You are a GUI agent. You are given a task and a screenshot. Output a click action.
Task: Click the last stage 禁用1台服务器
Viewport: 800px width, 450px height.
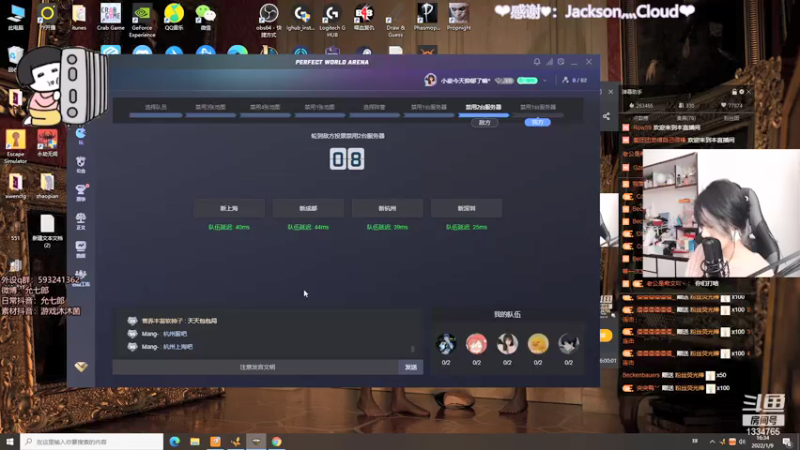[538, 107]
